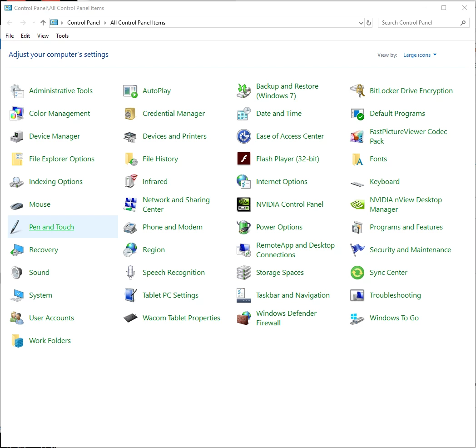Open the Indexing Options link
476x448 pixels.
(x=56, y=182)
